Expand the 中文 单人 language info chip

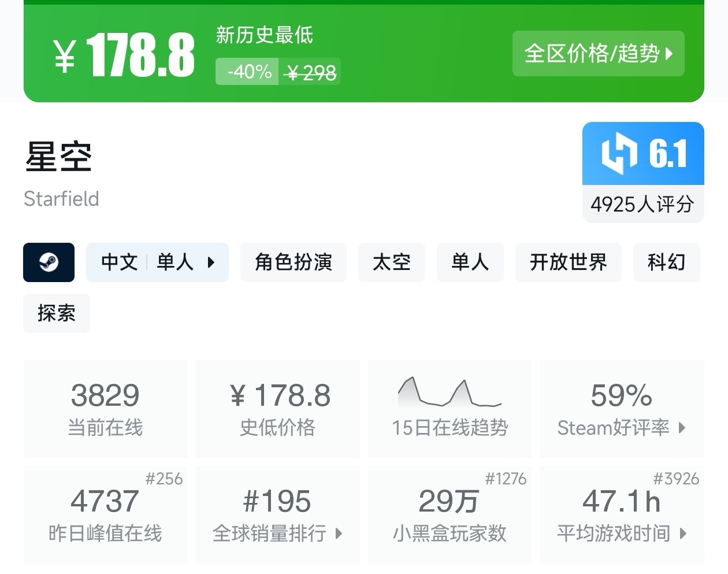pos(157,262)
